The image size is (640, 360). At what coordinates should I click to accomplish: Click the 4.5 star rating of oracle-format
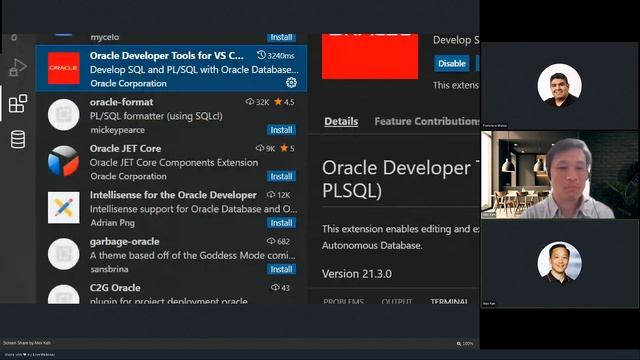(284, 102)
